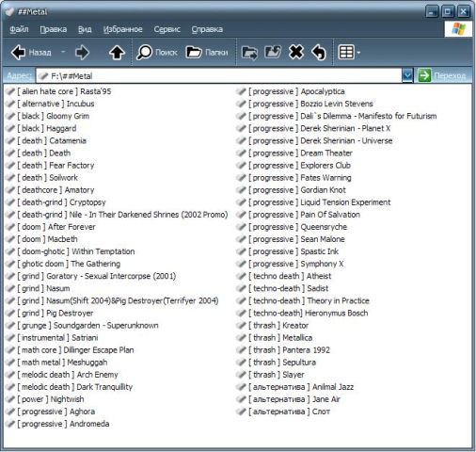This screenshot has width=476, height=452.
Task: Expand the address bar dropdown
Action: point(407,75)
